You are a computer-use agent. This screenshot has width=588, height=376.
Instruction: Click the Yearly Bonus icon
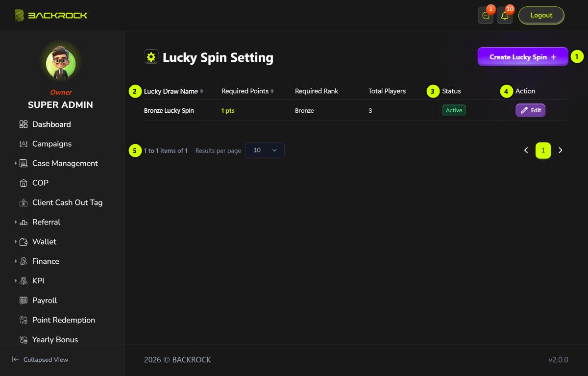point(24,340)
